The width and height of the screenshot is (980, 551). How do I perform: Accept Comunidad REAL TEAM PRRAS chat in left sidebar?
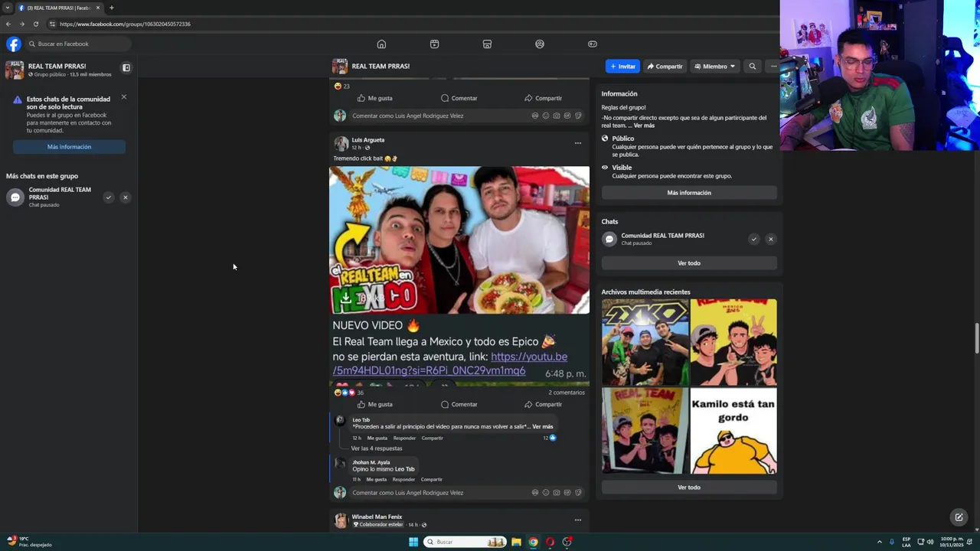click(x=109, y=197)
